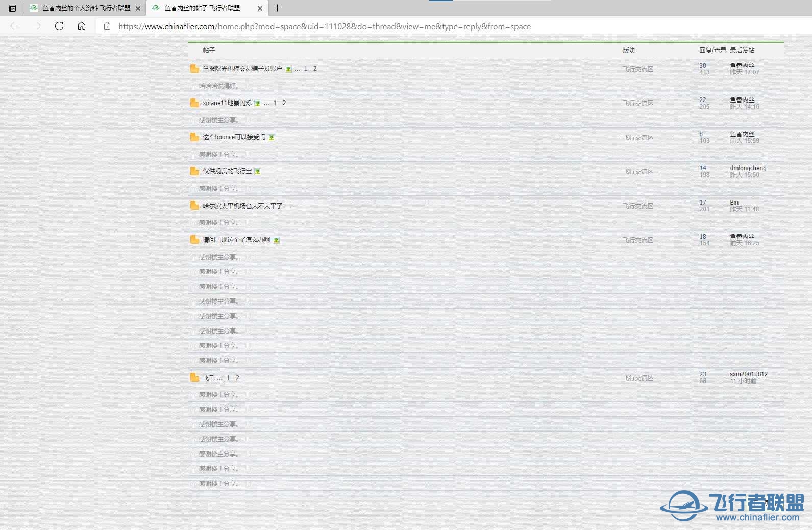Click the folder icon beside 哈尔滨太平机场也太不太平了

click(x=194, y=206)
